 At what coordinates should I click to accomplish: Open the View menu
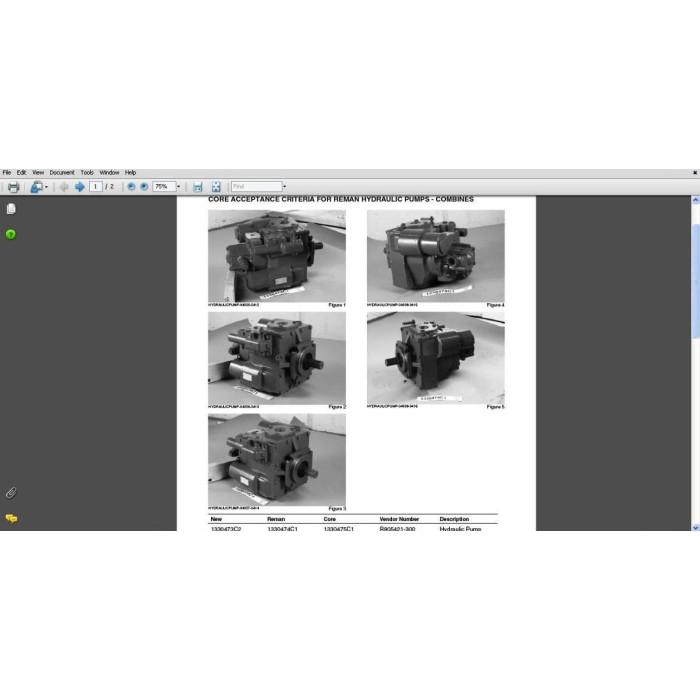click(38, 172)
